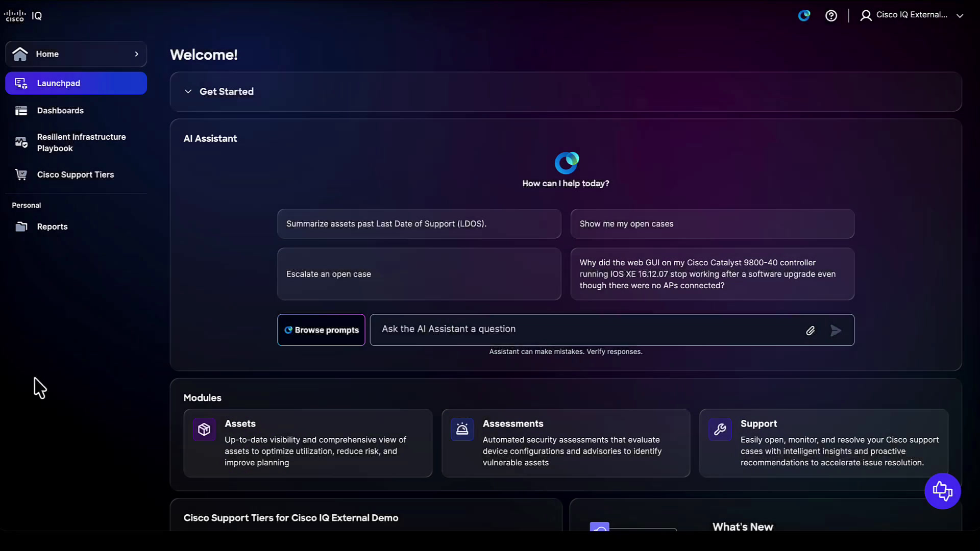Open the AI assistant icon in the top bar

click(x=804, y=15)
